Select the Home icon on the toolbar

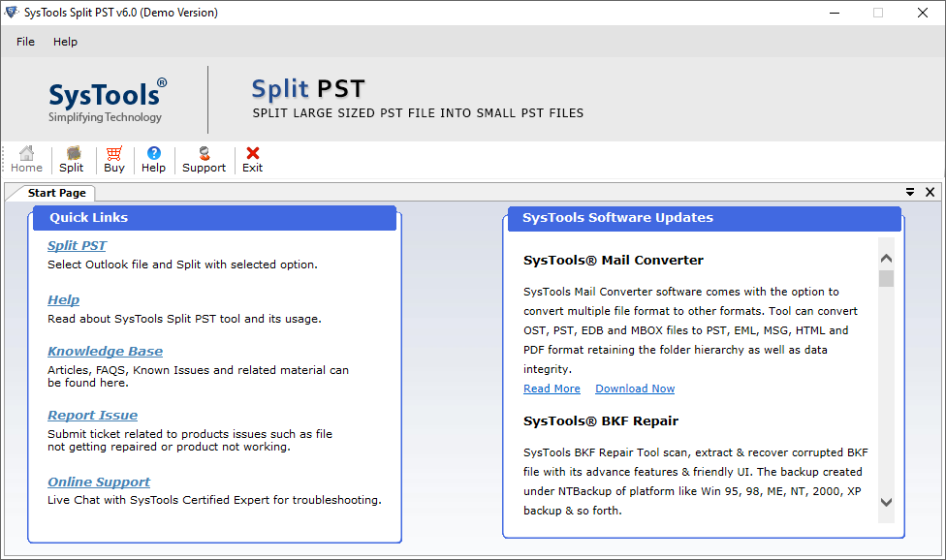(x=25, y=158)
